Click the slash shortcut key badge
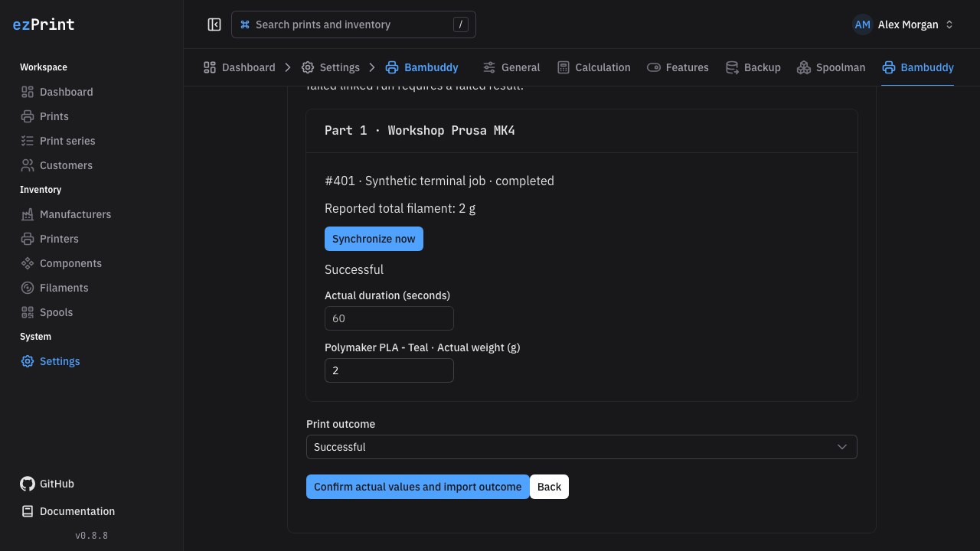Image resolution: width=980 pixels, height=551 pixels. click(460, 24)
